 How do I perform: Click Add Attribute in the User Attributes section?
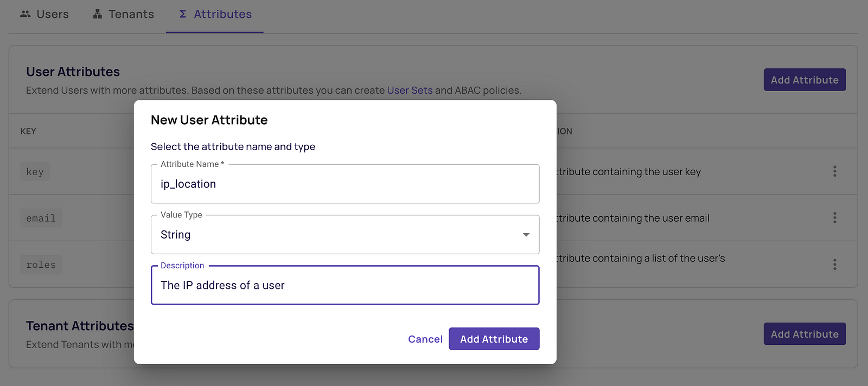(805, 80)
